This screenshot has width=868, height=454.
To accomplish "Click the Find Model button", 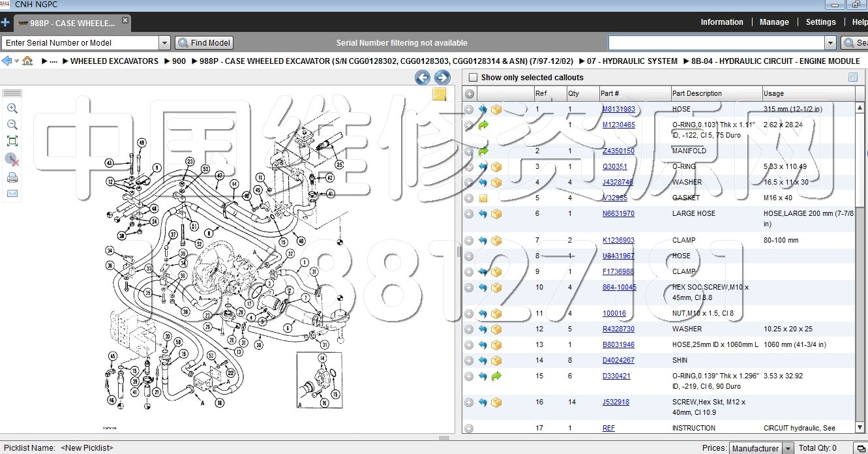I will tap(204, 43).
